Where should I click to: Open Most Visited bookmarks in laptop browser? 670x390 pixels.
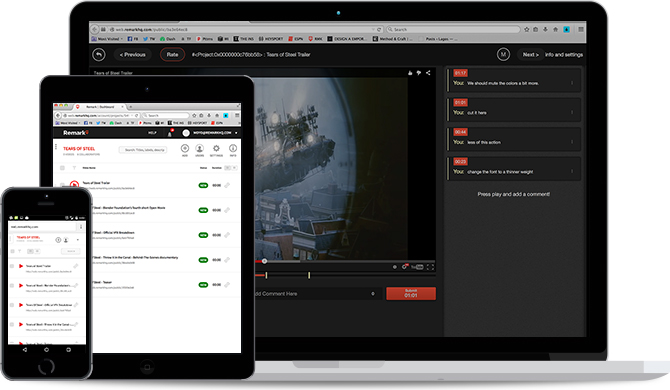(107, 39)
